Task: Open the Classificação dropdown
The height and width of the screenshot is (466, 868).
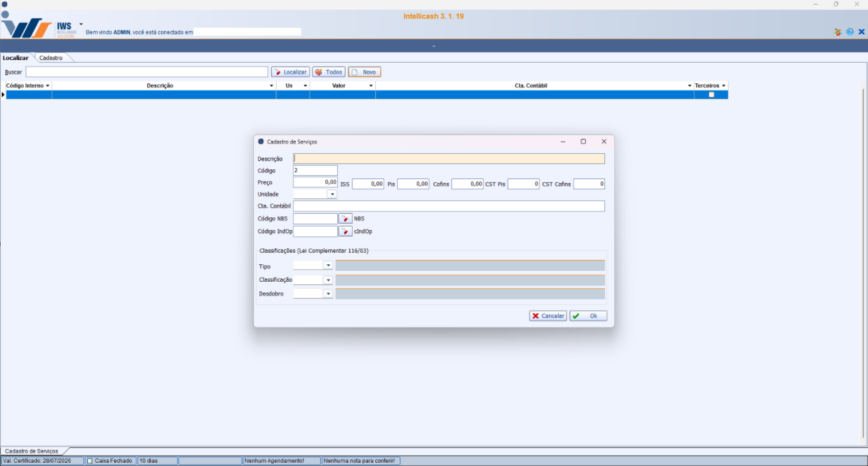Action: 328,281
